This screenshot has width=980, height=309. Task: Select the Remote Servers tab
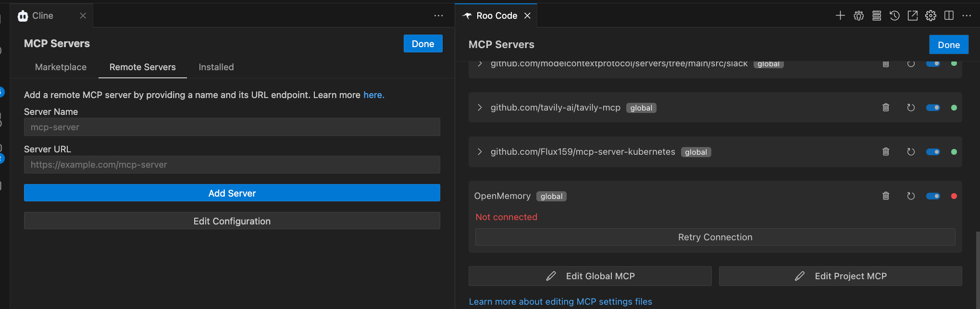pyautogui.click(x=143, y=67)
